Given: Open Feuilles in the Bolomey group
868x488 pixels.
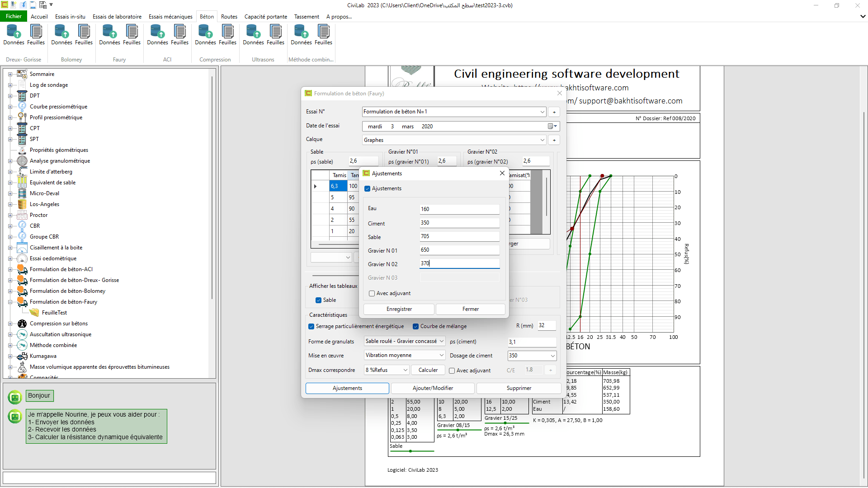Looking at the screenshot, I should [x=84, y=35].
